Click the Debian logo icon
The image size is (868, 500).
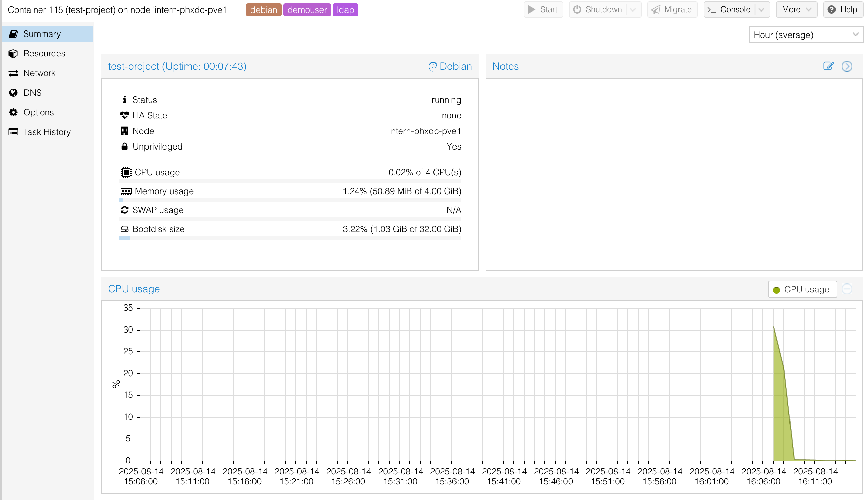[x=432, y=66]
